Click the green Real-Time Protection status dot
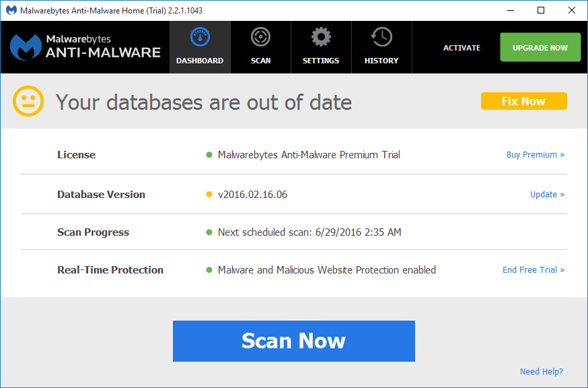The width and height of the screenshot is (588, 388). (209, 269)
